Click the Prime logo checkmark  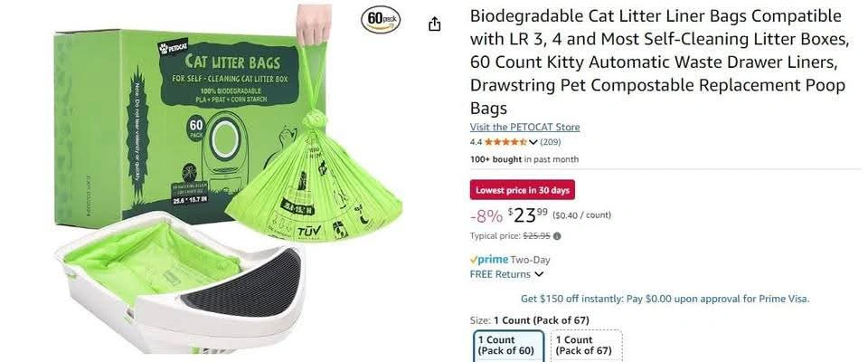tap(473, 259)
